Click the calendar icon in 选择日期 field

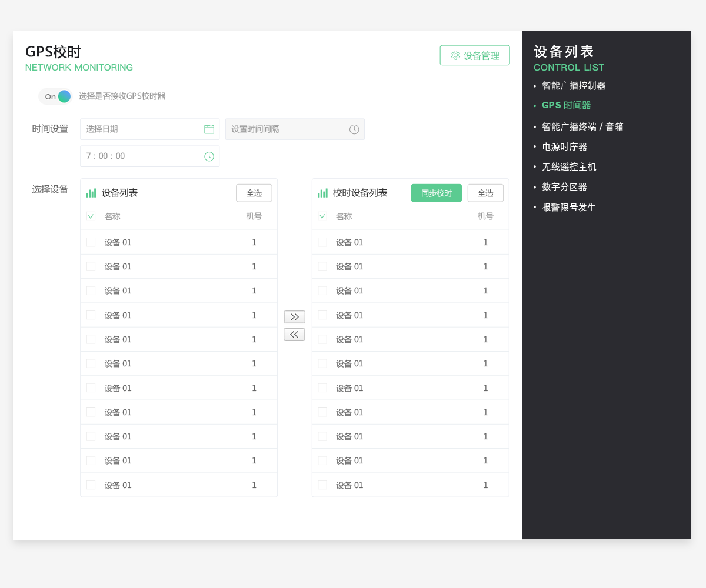(x=209, y=129)
